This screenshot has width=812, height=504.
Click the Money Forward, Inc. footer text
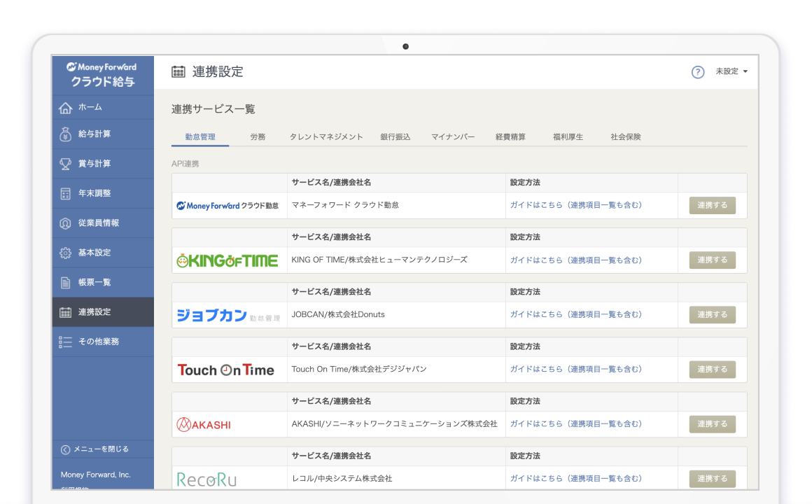[x=96, y=475]
